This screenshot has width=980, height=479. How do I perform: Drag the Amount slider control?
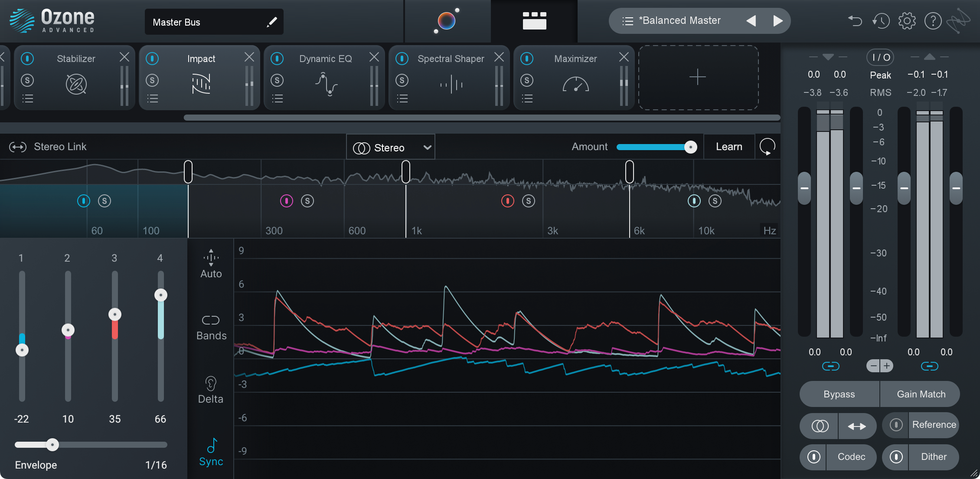(689, 146)
